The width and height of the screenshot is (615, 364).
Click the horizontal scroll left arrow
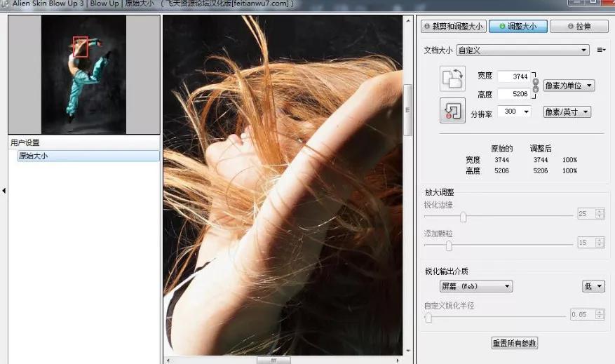(x=168, y=360)
